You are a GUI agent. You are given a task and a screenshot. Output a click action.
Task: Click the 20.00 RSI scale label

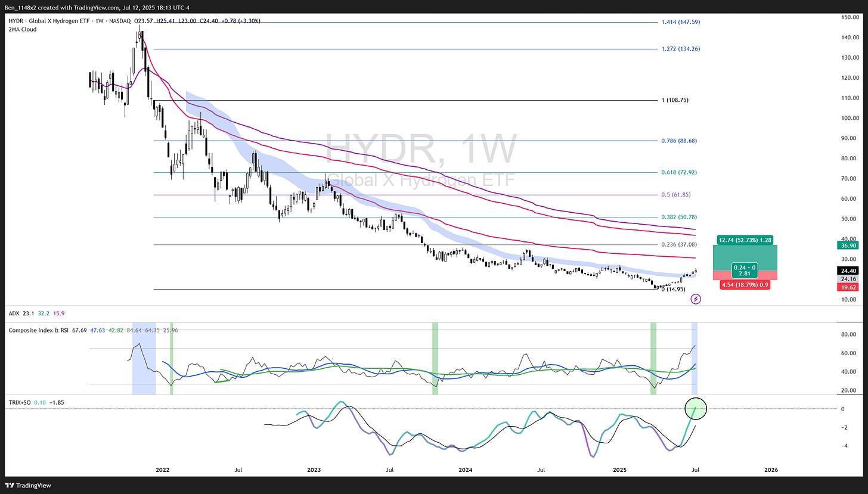coord(850,390)
